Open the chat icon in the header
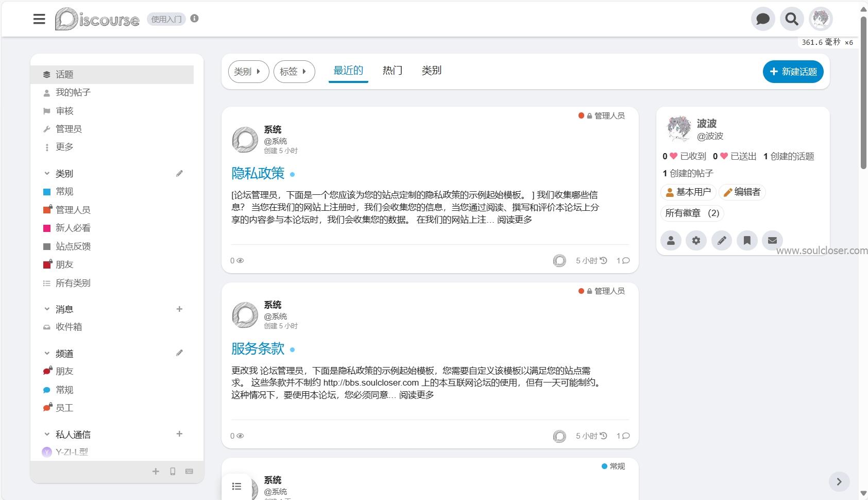868x500 pixels. 763,19
